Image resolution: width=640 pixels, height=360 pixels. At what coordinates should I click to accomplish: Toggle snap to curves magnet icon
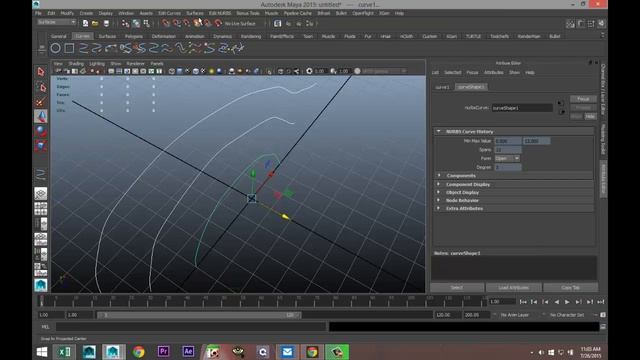[176, 24]
